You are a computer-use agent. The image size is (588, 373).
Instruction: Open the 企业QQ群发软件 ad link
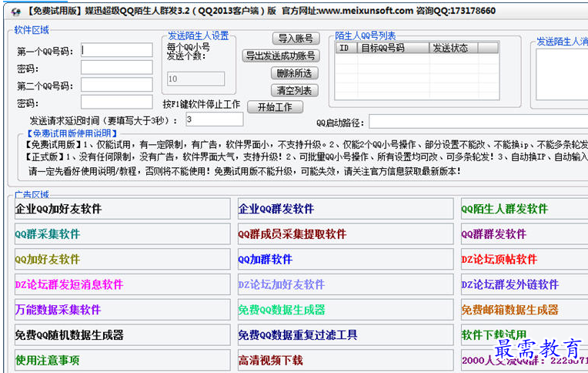(346, 209)
